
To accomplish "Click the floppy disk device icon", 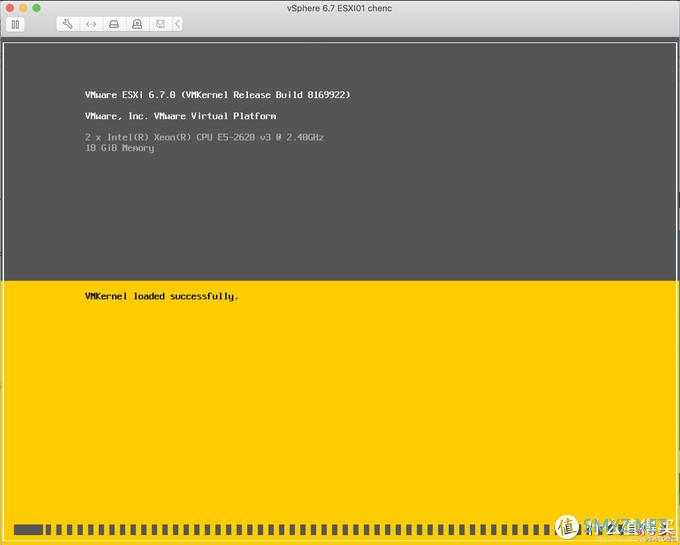I will click(x=160, y=24).
